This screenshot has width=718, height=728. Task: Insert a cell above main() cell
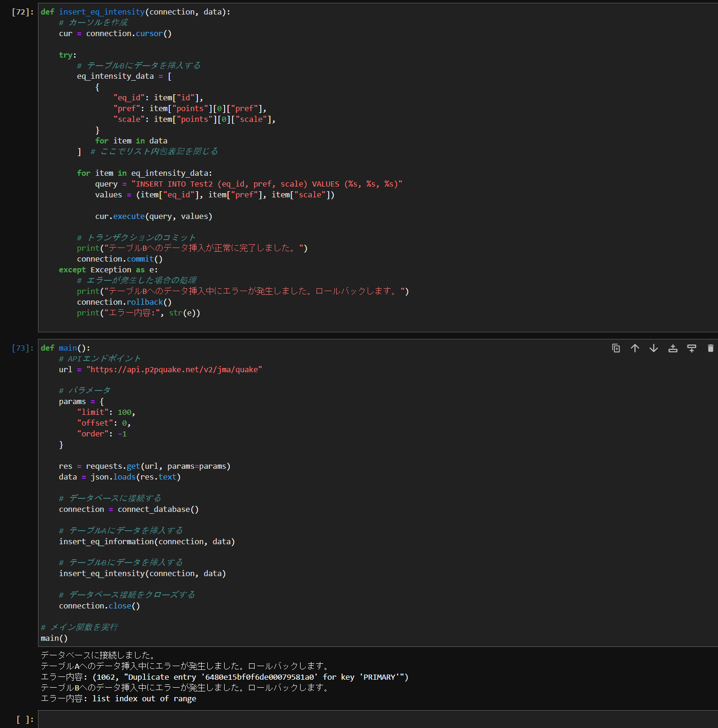pyautogui.click(x=673, y=348)
